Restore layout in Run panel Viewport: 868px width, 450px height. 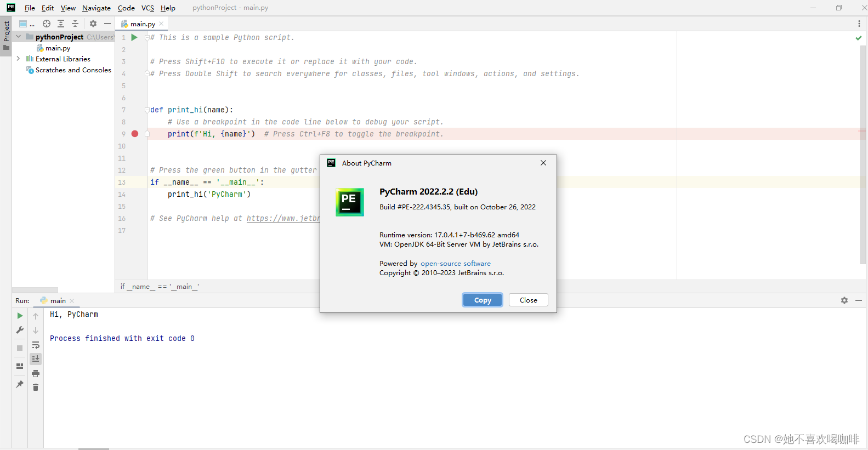pyautogui.click(x=20, y=366)
